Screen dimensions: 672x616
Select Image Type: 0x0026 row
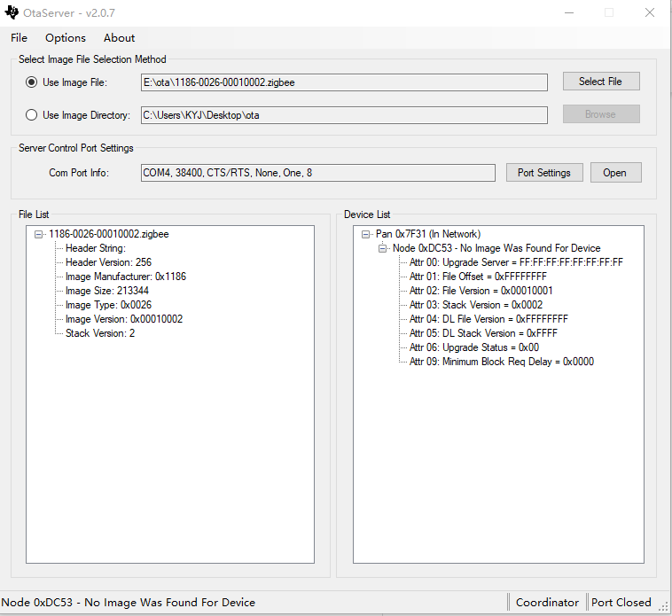tap(108, 305)
